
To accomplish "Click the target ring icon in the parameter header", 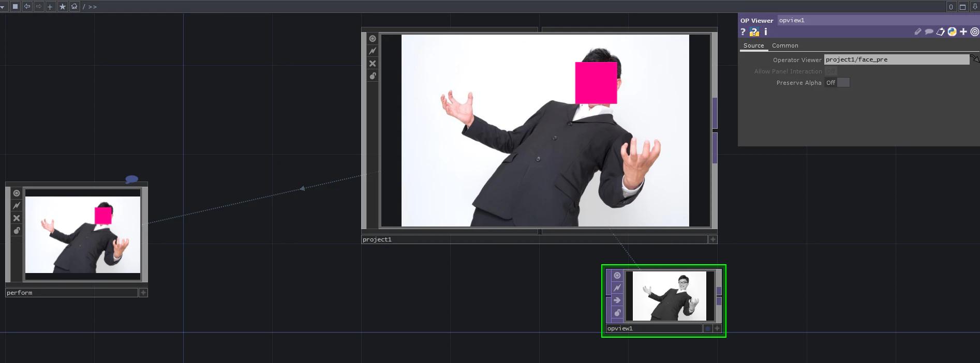I will click(x=975, y=32).
